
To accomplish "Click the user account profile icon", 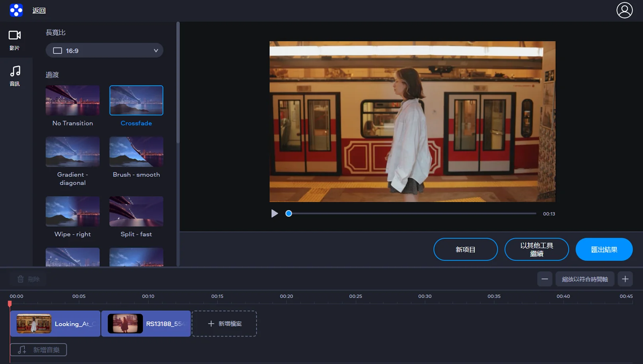I will pos(624,10).
